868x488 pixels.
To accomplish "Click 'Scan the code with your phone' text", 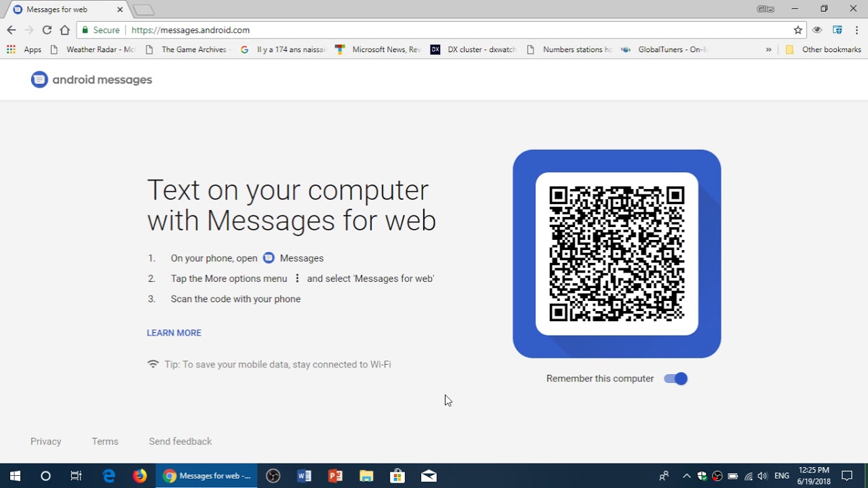I will click(x=236, y=299).
